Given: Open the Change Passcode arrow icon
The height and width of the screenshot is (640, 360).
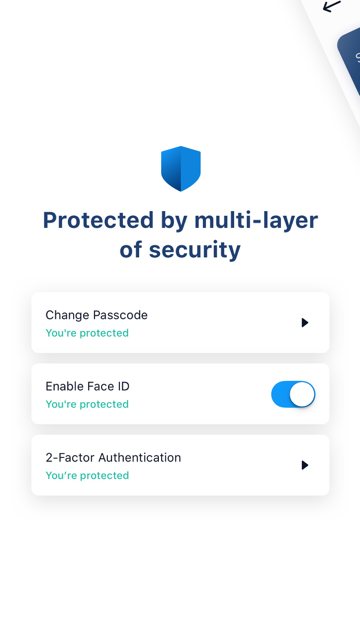Looking at the screenshot, I should tap(304, 323).
